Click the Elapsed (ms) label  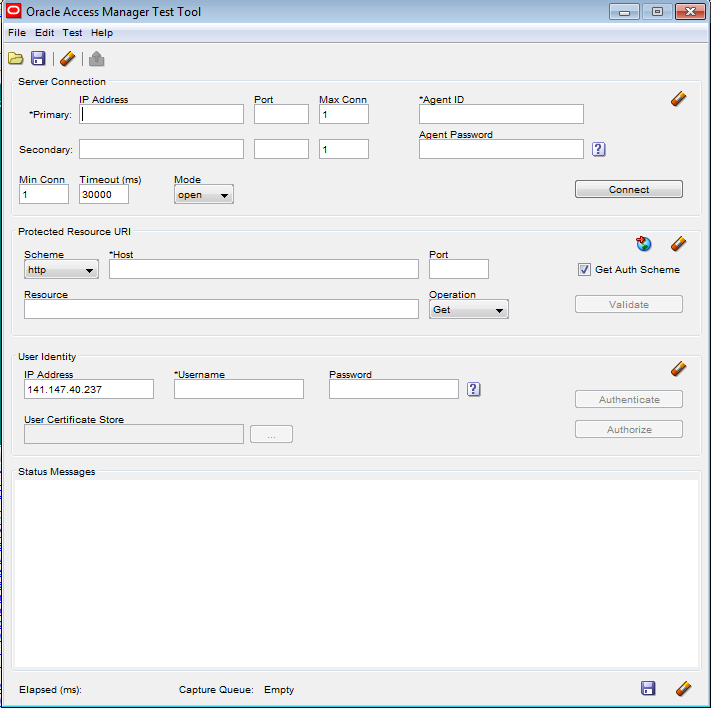point(50,690)
